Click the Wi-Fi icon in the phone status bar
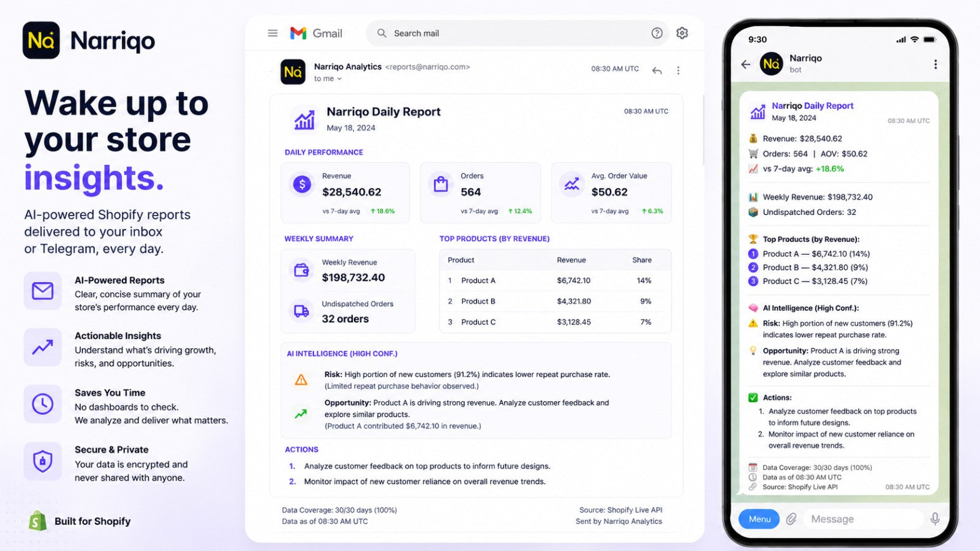Image resolution: width=980 pixels, height=551 pixels. click(x=914, y=39)
